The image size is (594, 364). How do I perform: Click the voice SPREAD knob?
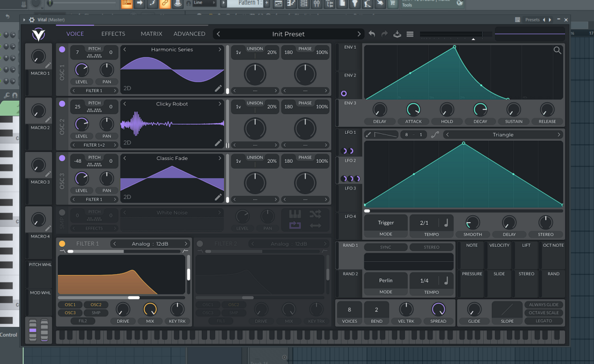439,310
